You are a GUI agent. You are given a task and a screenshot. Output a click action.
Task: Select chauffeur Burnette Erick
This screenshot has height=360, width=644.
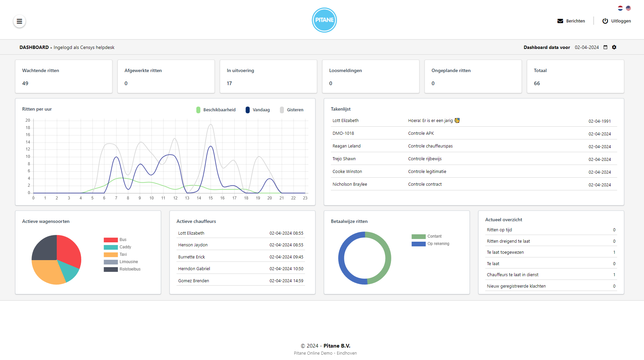coord(241,257)
